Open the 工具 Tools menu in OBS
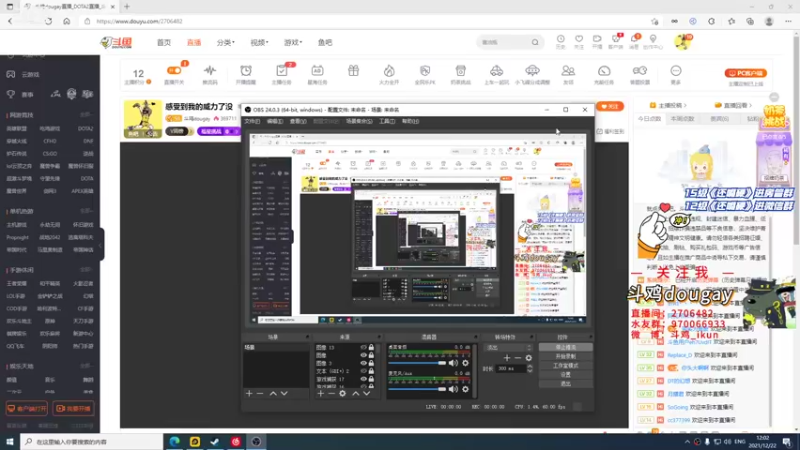Viewport: 800px width, 450px height. pos(387,121)
